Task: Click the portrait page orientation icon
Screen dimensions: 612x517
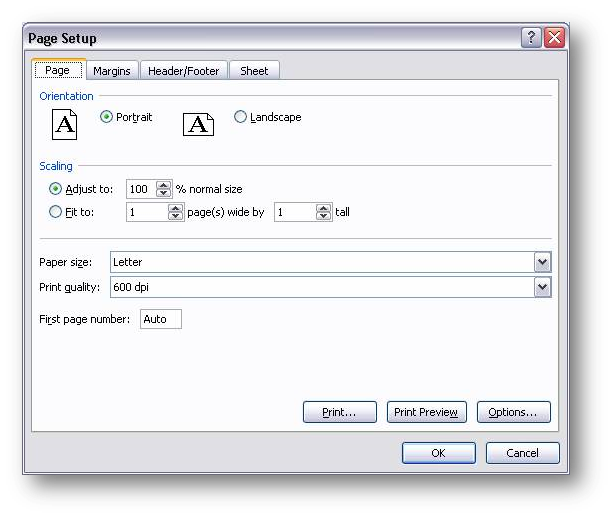Action: 64,124
